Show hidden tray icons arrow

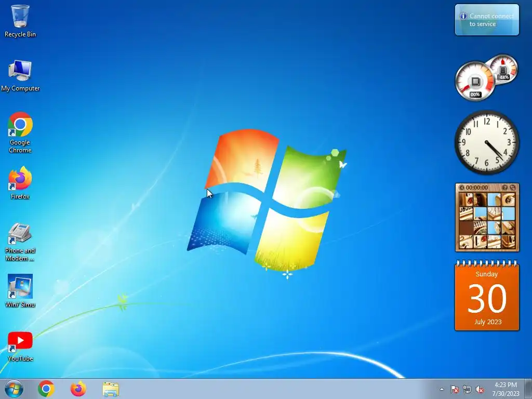[x=442, y=390]
